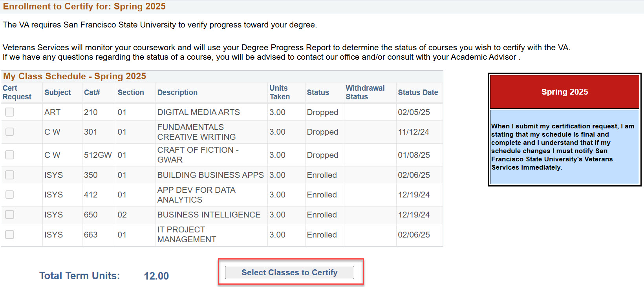Viewport: 644px width, 287px height.
Task: Click the Status Date column header
Action: click(418, 93)
